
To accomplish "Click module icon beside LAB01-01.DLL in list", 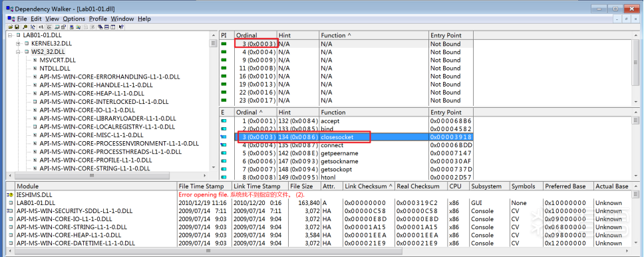I will pyautogui.click(x=10, y=202).
